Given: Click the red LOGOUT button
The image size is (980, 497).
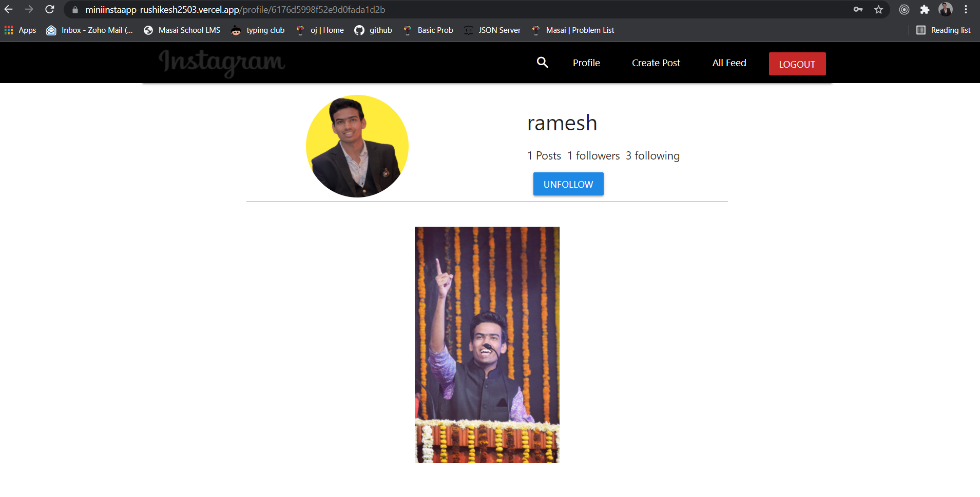Looking at the screenshot, I should (x=797, y=64).
